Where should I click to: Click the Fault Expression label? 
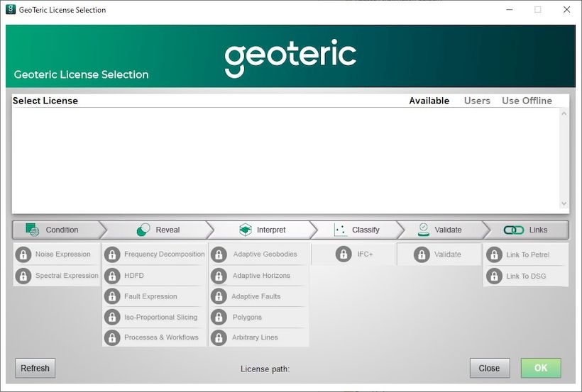point(150,296)
